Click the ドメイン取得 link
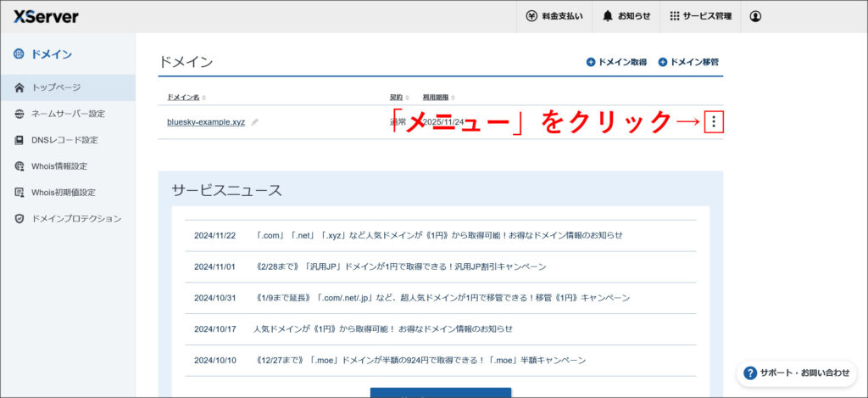The width and height of the screenshot is (868, 398). pyautogui.click(x=617, y=62)
